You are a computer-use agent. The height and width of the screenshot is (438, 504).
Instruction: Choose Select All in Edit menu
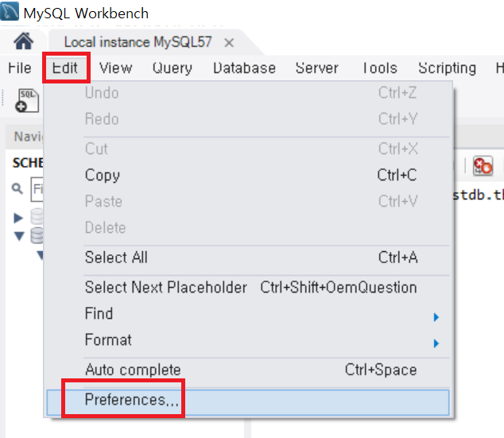(x=248, y=258)
